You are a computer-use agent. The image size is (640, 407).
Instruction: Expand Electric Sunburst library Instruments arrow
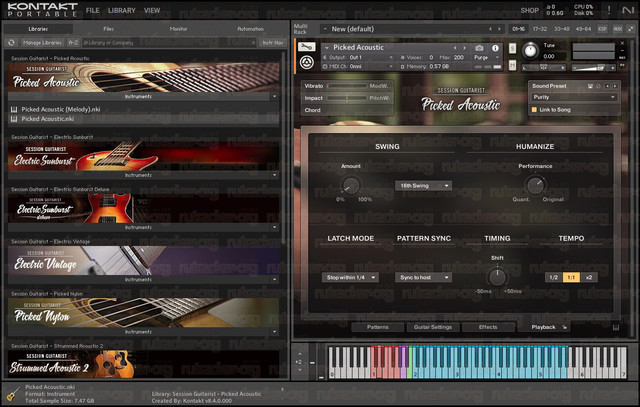click(274, 175)
